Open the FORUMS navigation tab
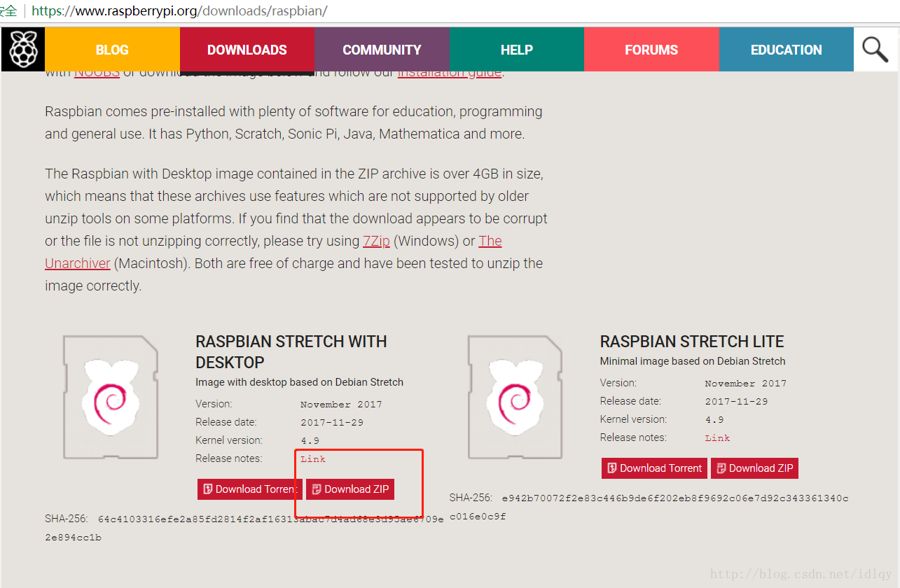This screenshot has height=588, width=900. tap(651, 50)
